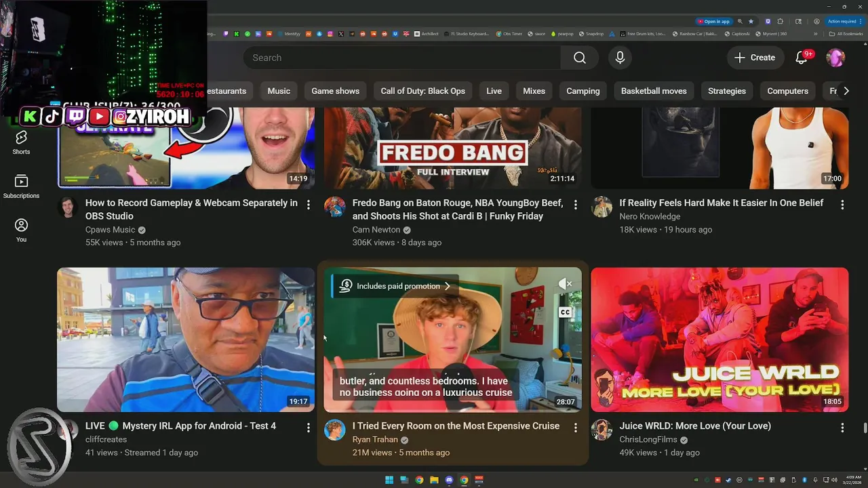The height and width of the screenshot is (488, 868).
Task: Open FL Studio Keyboard bookmark
Action: tap(466, 33)
